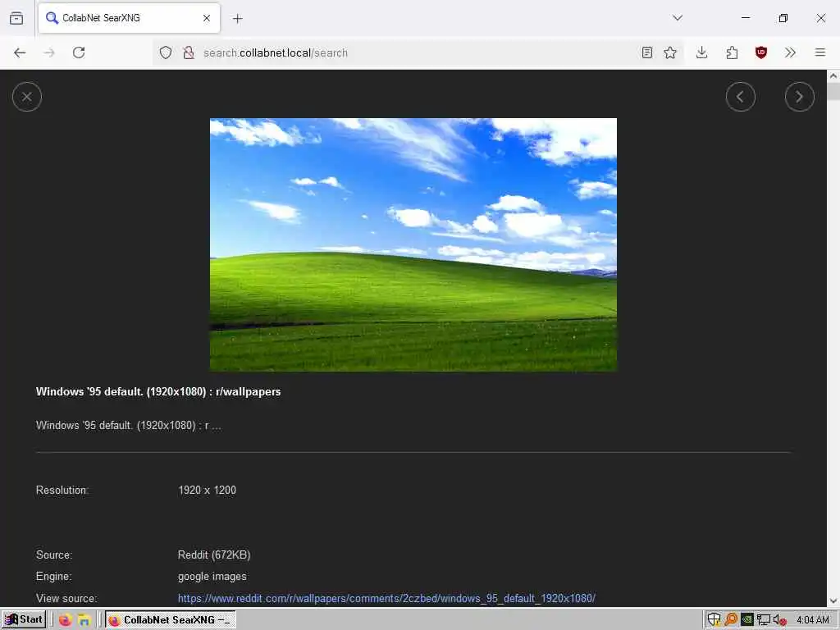840x630 pixels.
Task: Launch Firefox from quick launch bar
Action: 66,620
